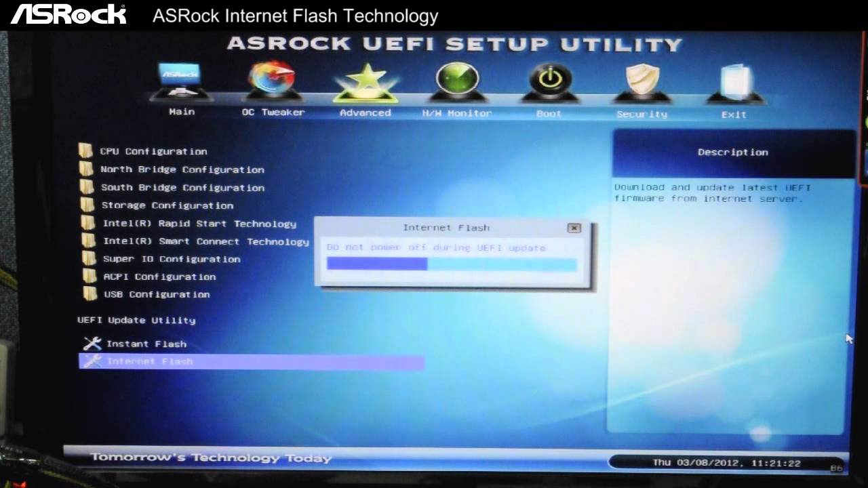Viewport: 868px width, 488px height.
Task: Click folder icon beside North Bridge Configuration
Action: [x=86, y=169]
